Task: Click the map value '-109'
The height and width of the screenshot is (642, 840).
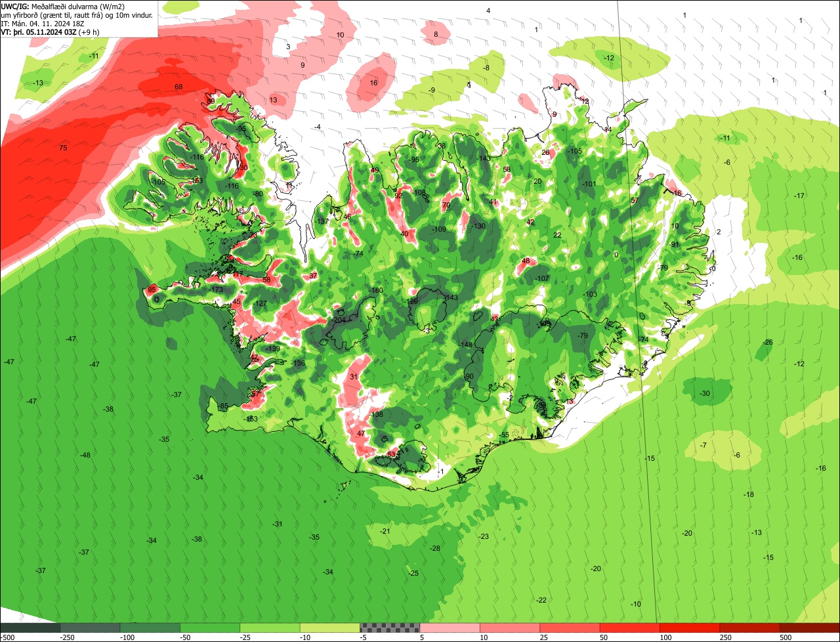Action: [x=439, y=229]
